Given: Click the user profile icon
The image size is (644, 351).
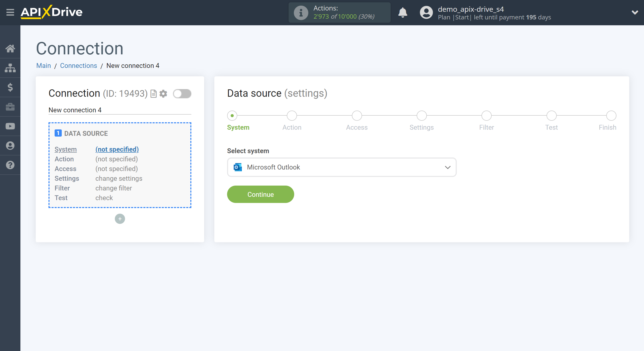Looking at the screenshot, I should tap(425, 12).
